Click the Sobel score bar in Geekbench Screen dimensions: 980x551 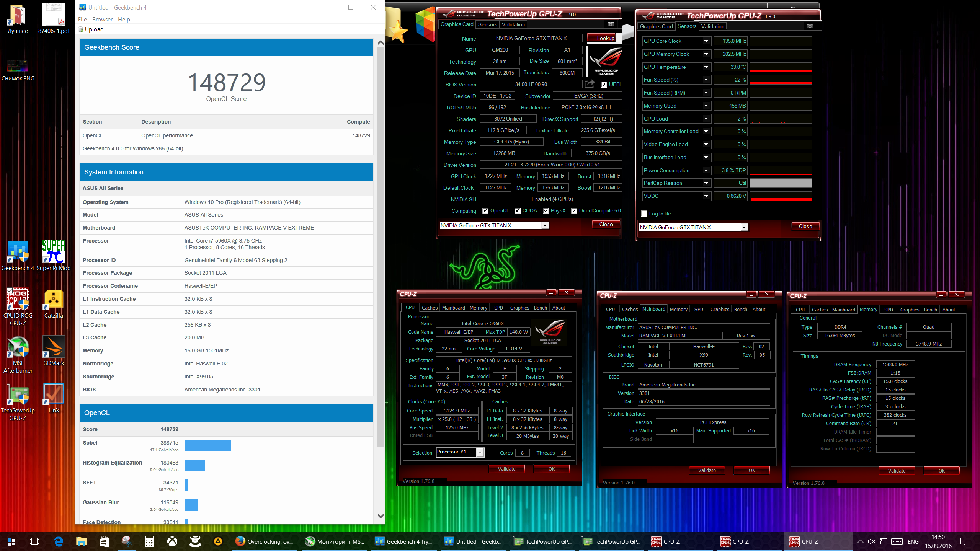[x=207, y=445]
